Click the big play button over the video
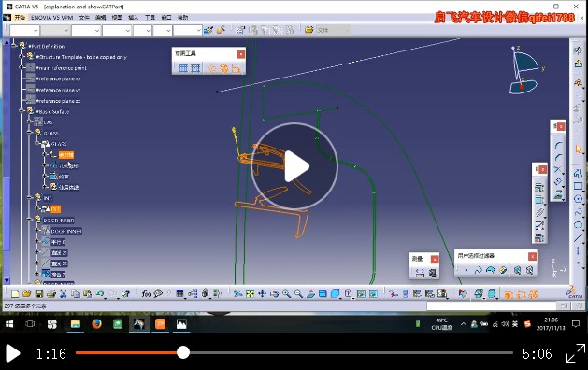 point(294,166)
